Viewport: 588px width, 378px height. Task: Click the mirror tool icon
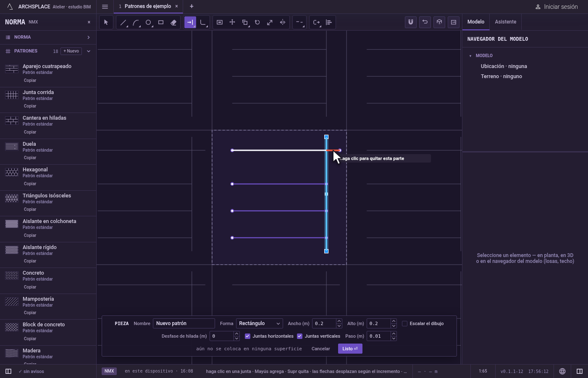pos(283,22)
